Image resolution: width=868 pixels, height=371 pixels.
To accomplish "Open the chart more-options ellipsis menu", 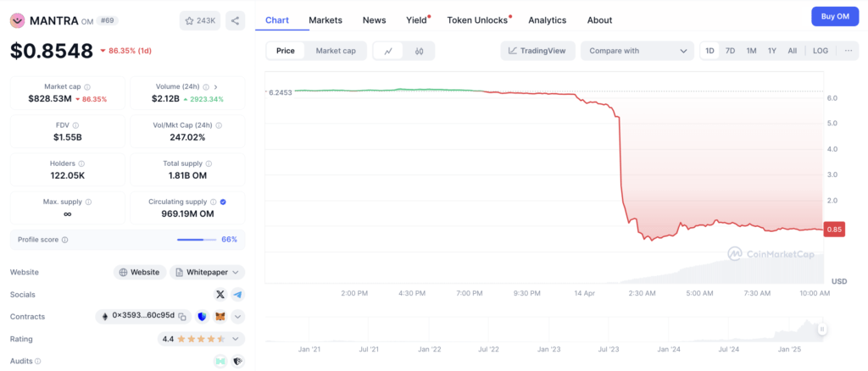I will (849, 50).
